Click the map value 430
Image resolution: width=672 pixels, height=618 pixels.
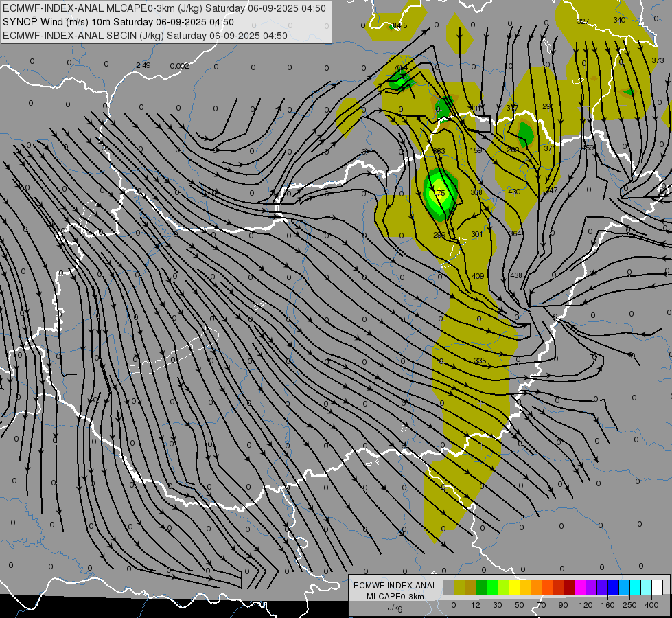pos(514,192)
